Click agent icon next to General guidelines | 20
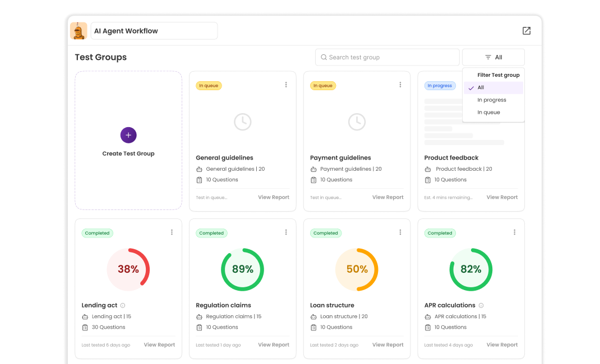Screen dimensions: 600x364 coord(200,169)
